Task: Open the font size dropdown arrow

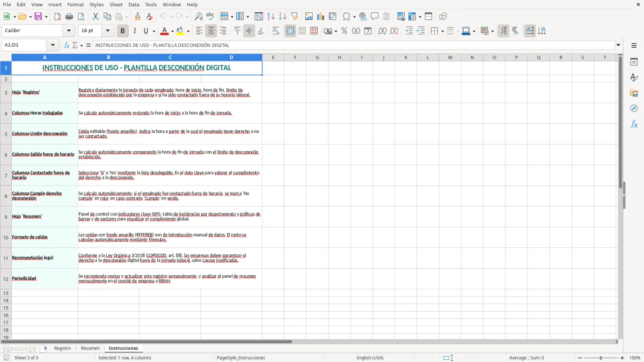Action: pos(108,31)
